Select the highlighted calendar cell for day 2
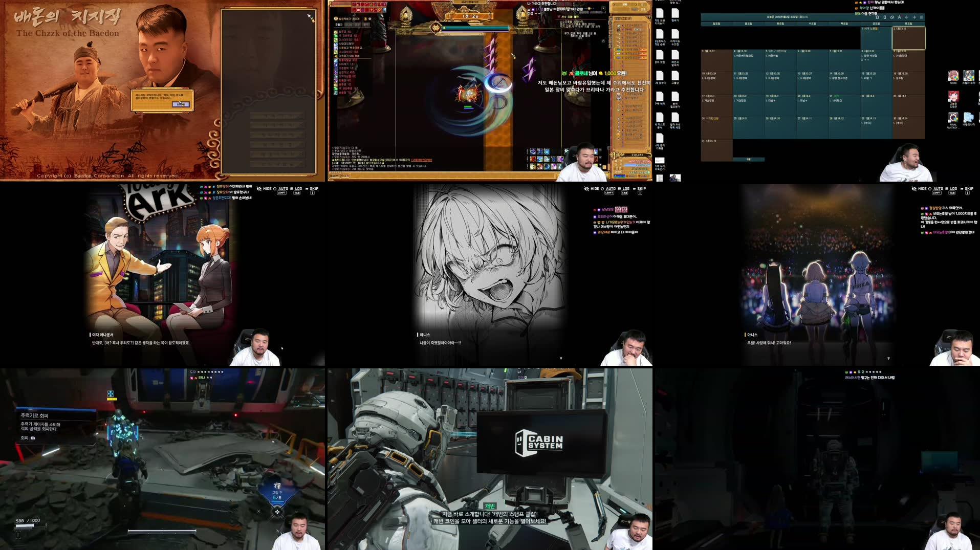The image size is (980, 550). (908, 38)
